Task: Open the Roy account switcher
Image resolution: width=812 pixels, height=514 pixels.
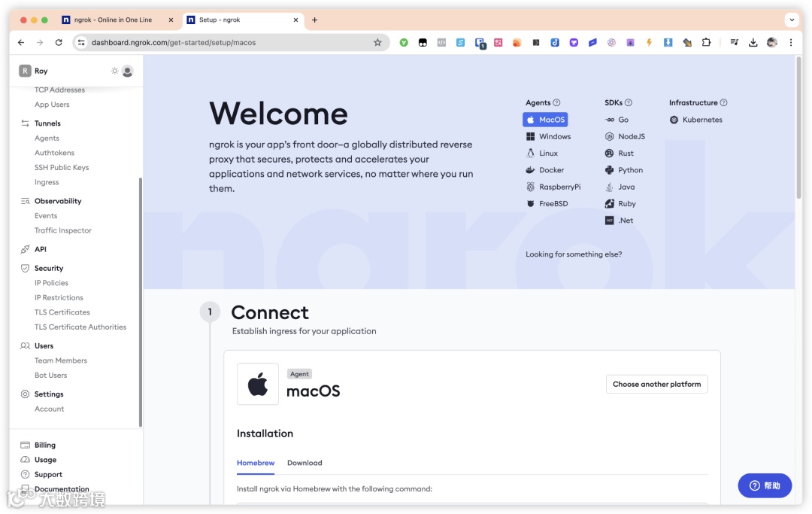Action: pos(34,71)
